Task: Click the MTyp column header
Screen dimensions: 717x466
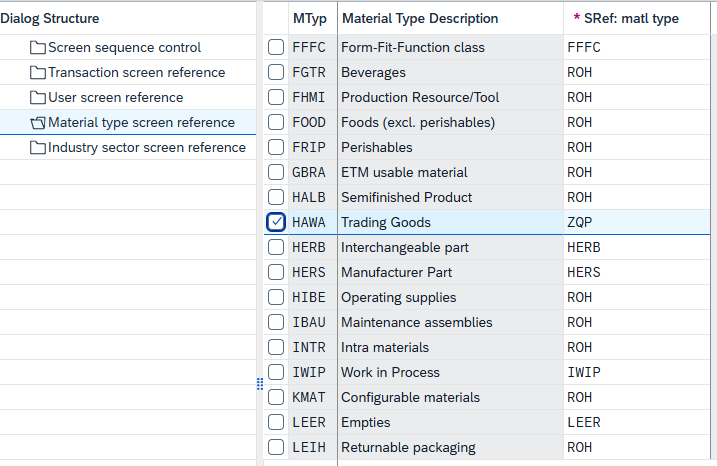Action: click(308, 19)
